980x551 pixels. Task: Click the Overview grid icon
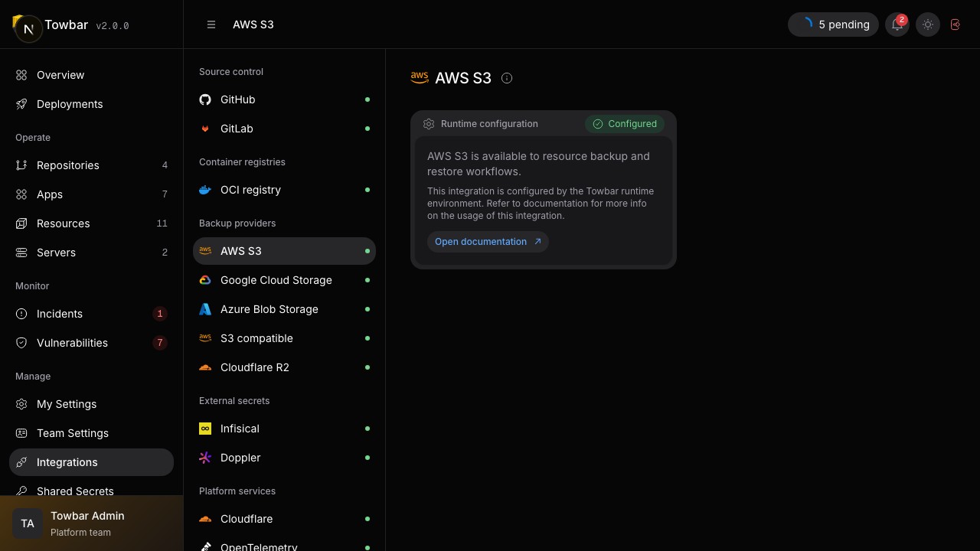(x=21, y=75)
